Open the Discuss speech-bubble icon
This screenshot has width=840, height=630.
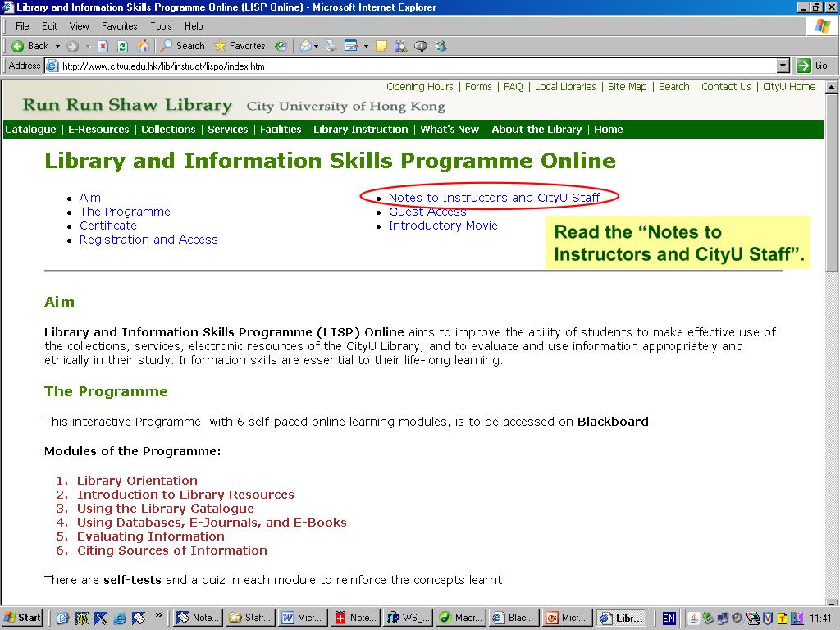(421, 47)
